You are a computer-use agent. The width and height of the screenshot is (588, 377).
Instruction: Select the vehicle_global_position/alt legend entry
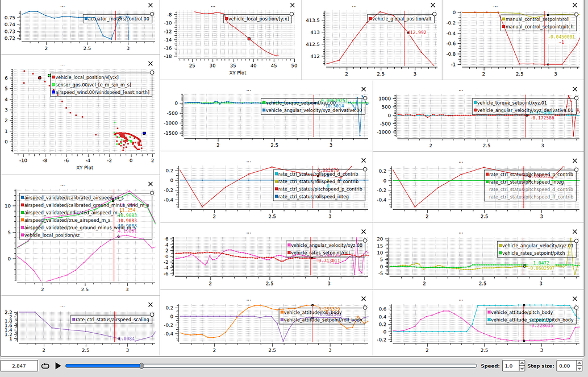point(400,19)
